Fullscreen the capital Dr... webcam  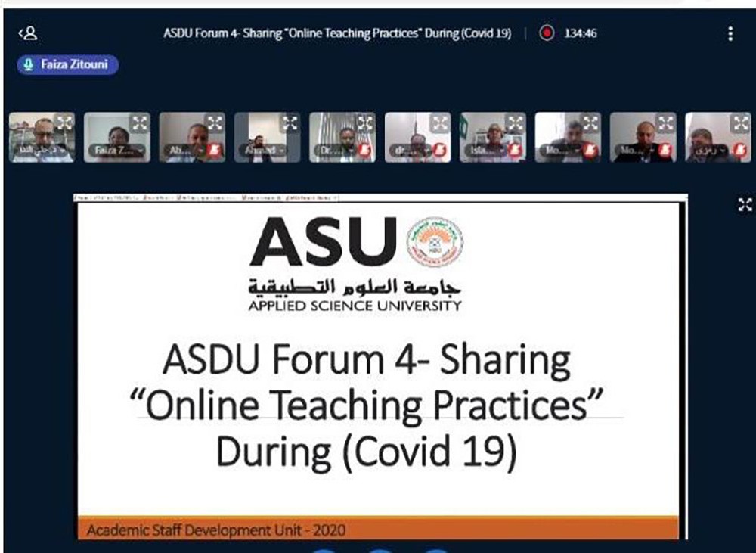tap(365, 123)
